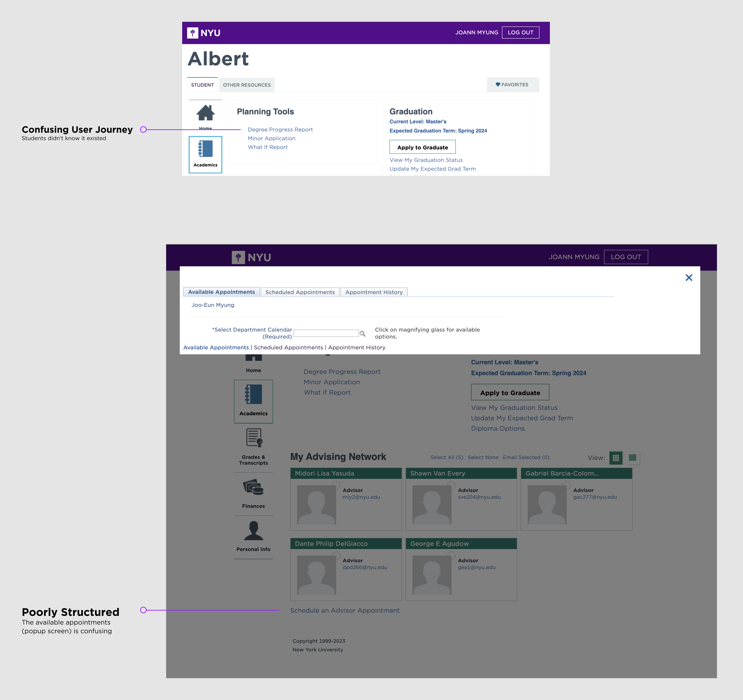This screenshot has width=743, height=700.
Task: Select the Academics notebook icon in bottom screenshot sidebar
Action: point(253,394)
